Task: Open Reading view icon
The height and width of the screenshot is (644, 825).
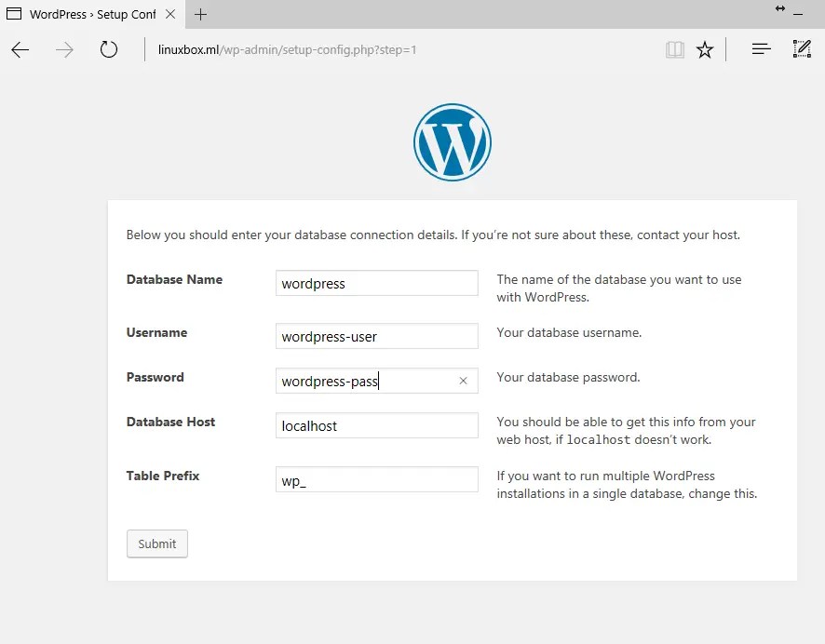Action: (x=674, y=49)
